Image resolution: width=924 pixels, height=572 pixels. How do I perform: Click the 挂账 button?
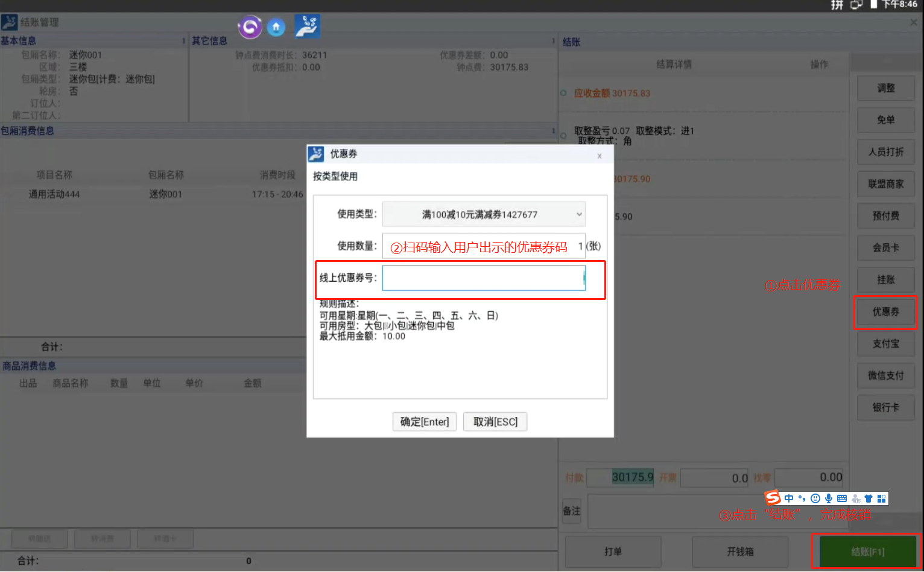(886, 280)
